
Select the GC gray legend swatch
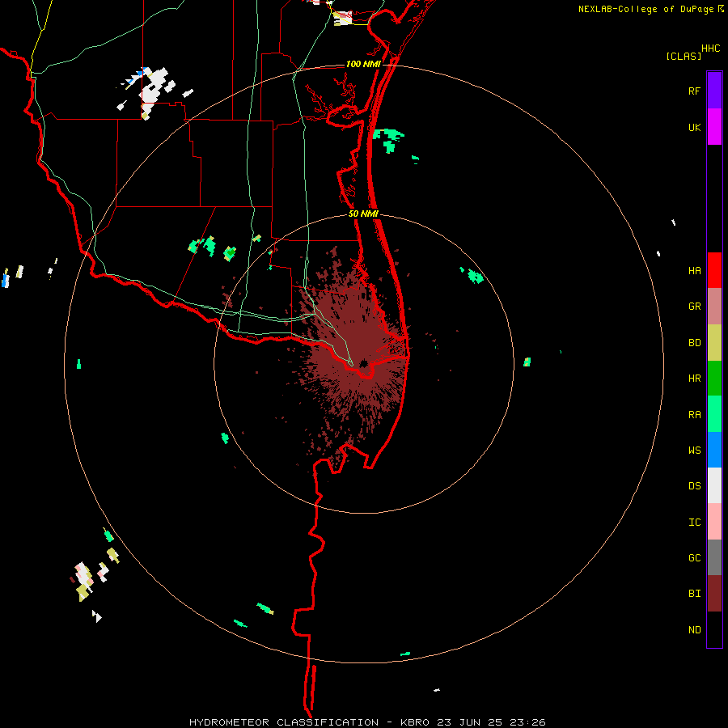pos(714,557)
